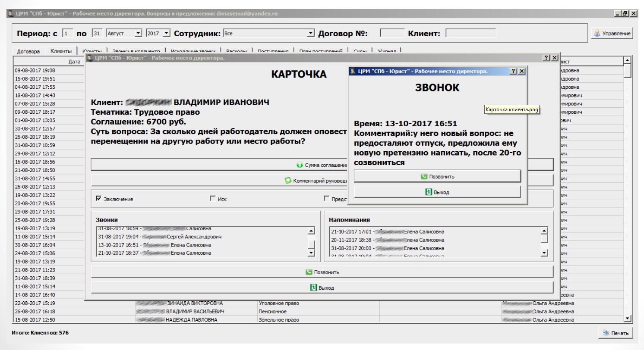Image resolution: width=644 pixels, height=350 pixels.
Task: Click the main table scrollbar up arrow
Action: (x=628, y=60)
